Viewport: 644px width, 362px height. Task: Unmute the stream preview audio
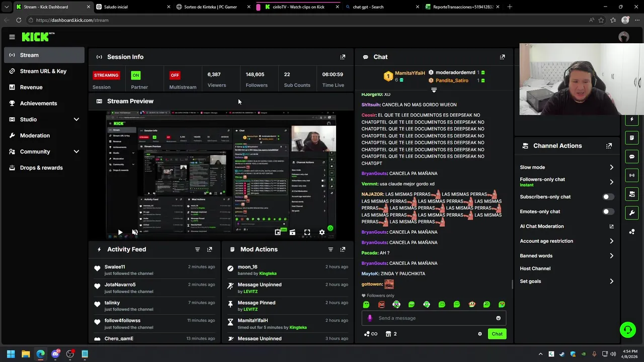135,232
